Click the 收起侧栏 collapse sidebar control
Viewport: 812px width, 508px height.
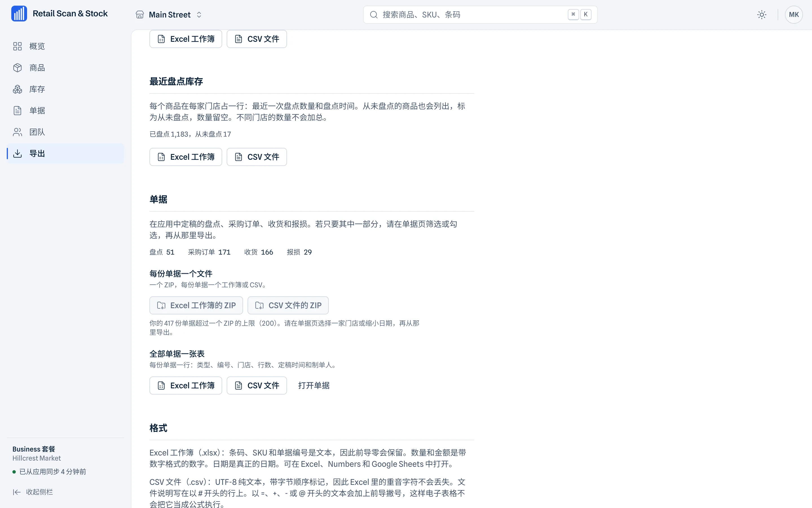(33, 492)
